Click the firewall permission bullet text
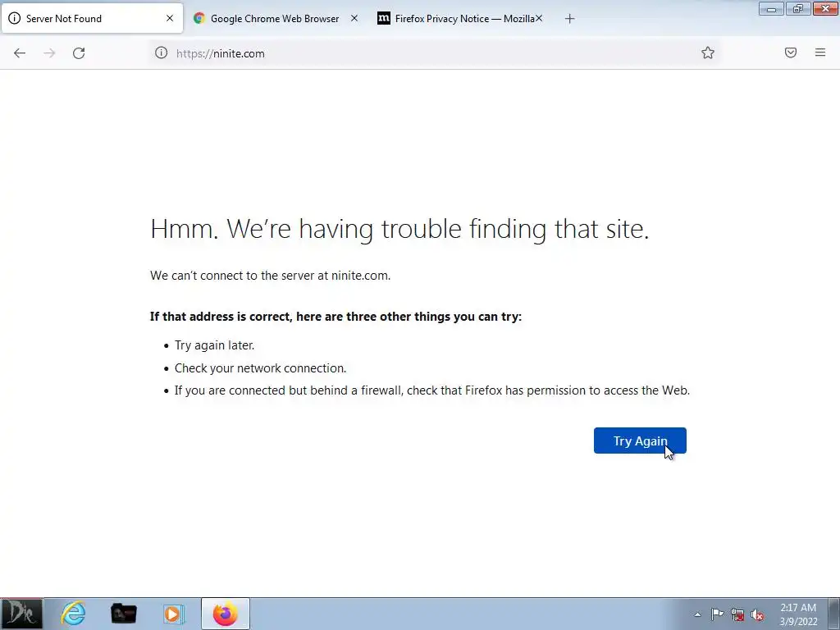The width and height of the screenshot is (840, 630). 431,390
